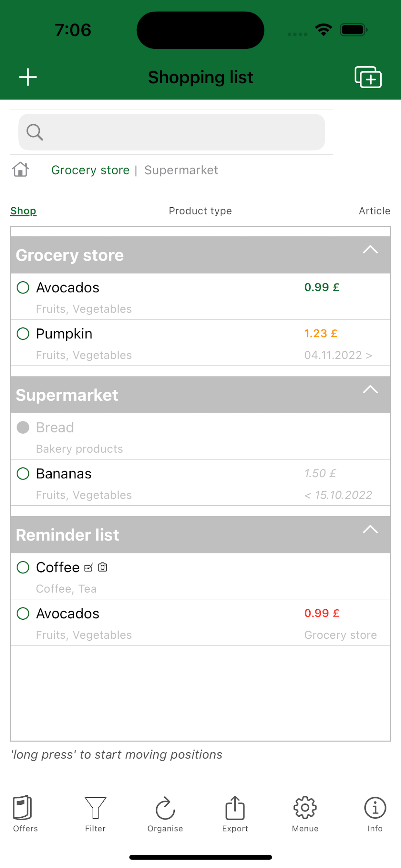Image resolution: width=401 pixels, height=868 pixels.
Task: Open the Menue gear icon
Action: [x=305, y=807]
